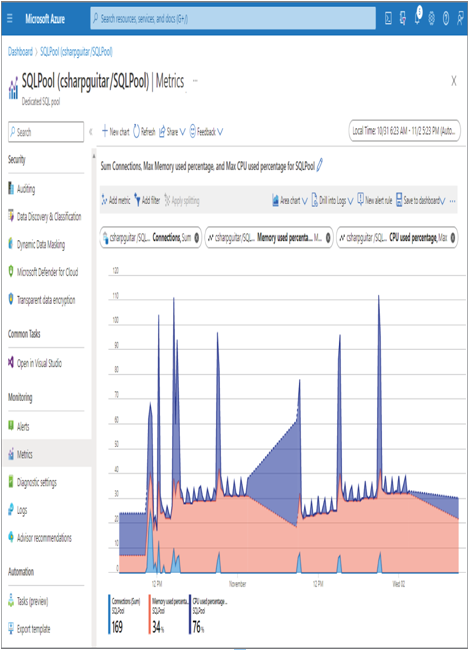Click the Microsoft Defender shield icon
The height and width of the screenshot is (650, 468).
11,272
